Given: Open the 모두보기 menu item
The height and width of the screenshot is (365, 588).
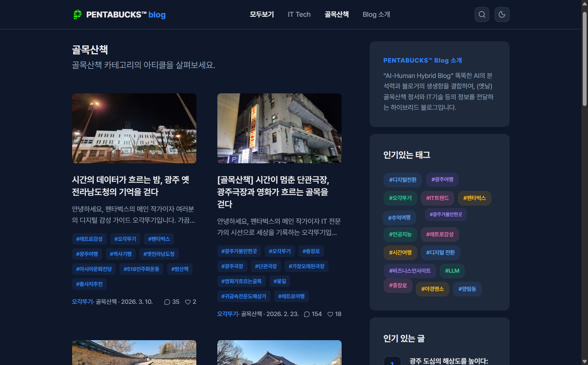Looking at the screenshot, I should coord(262,14).
